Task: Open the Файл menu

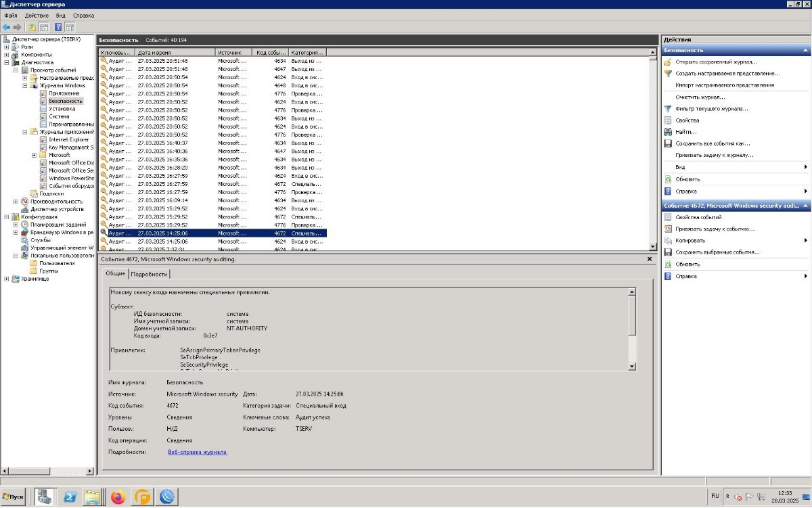Action: coord(10,15)
